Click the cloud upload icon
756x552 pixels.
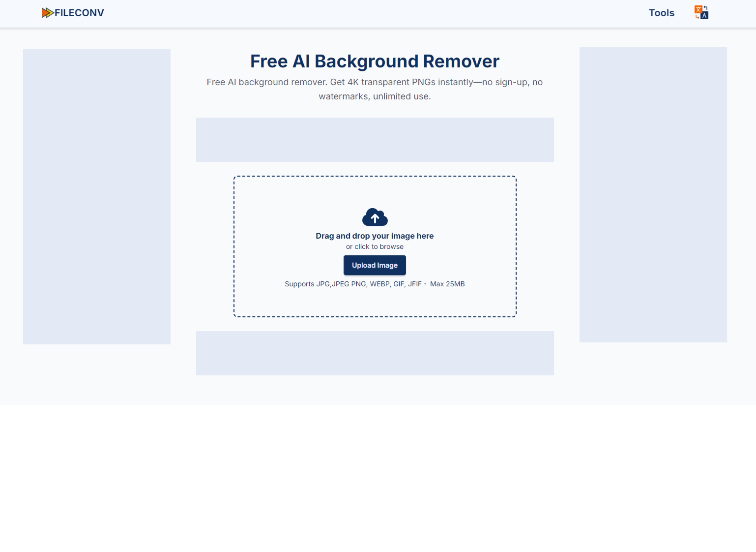[375, 217]
